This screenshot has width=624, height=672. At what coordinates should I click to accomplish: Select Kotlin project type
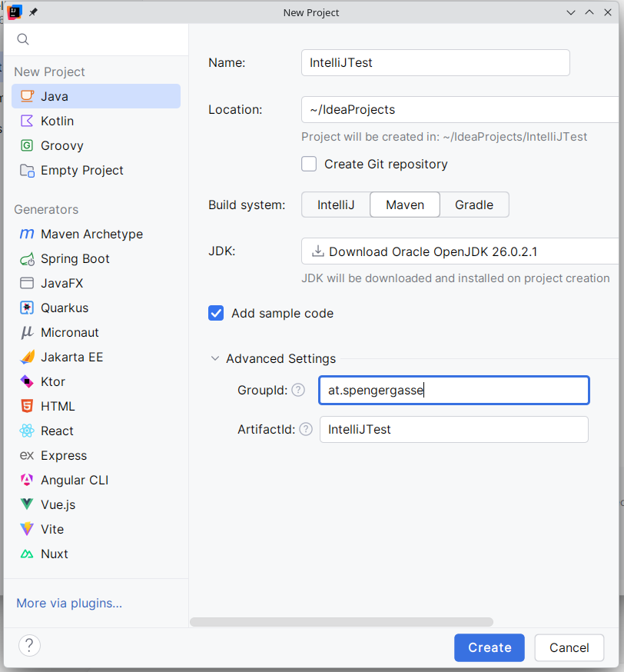pyautogui.click(x=96, y=121)
